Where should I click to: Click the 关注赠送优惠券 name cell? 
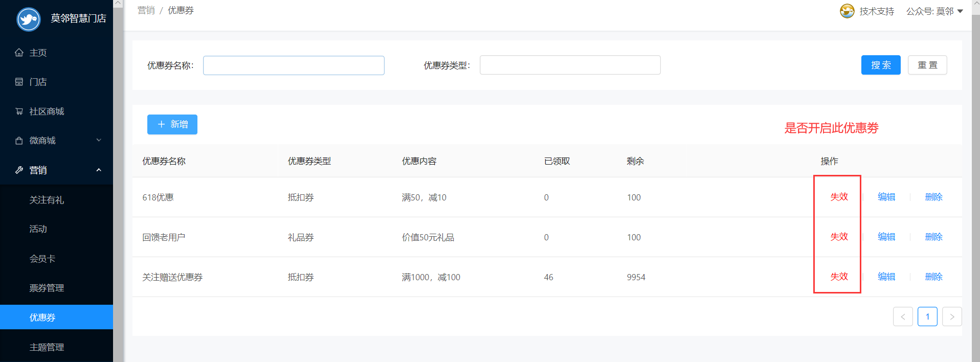[x=172, y=277]
